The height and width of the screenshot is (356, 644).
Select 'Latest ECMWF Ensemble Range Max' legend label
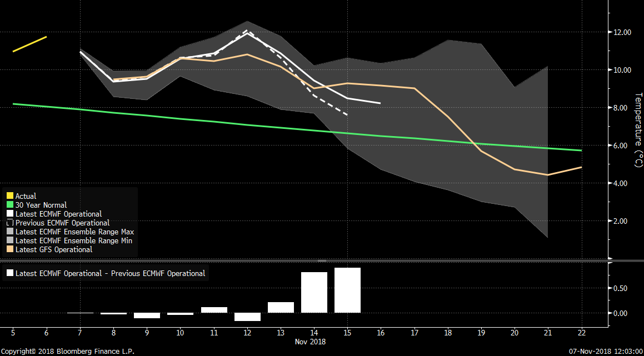click(x=75, y=232)
